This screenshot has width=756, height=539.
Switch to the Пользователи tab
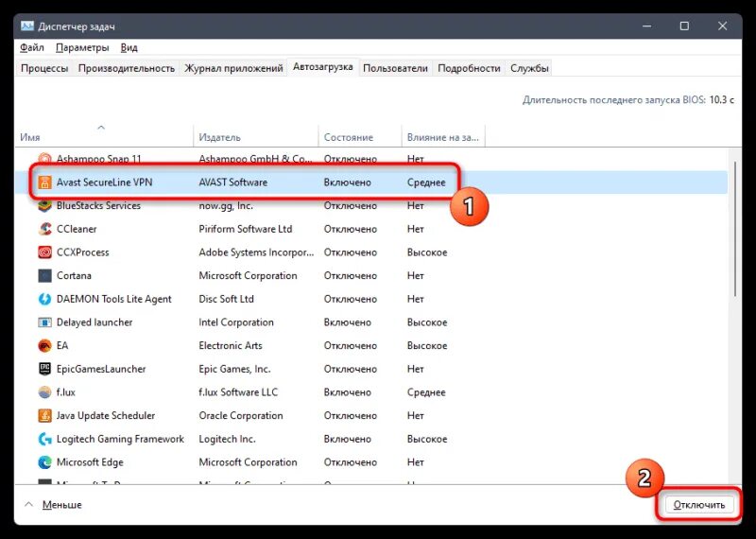pyautogui.click(x=395, y=68)
